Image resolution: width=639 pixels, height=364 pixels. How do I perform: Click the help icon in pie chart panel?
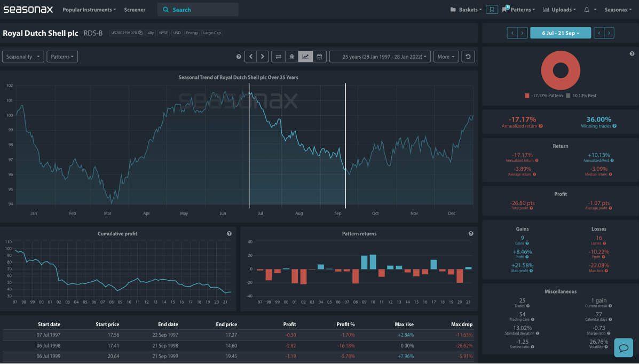click(x=632, y=54)
